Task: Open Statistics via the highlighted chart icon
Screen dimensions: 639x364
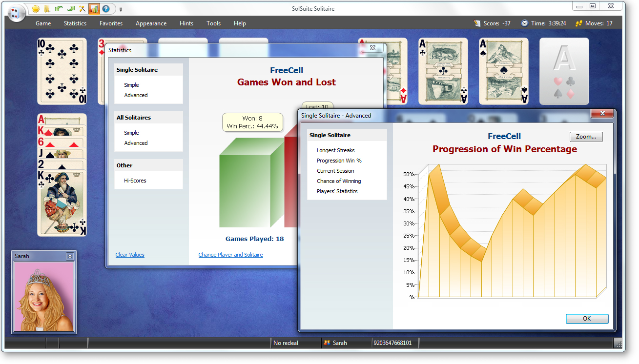Action: pos(94,9)
